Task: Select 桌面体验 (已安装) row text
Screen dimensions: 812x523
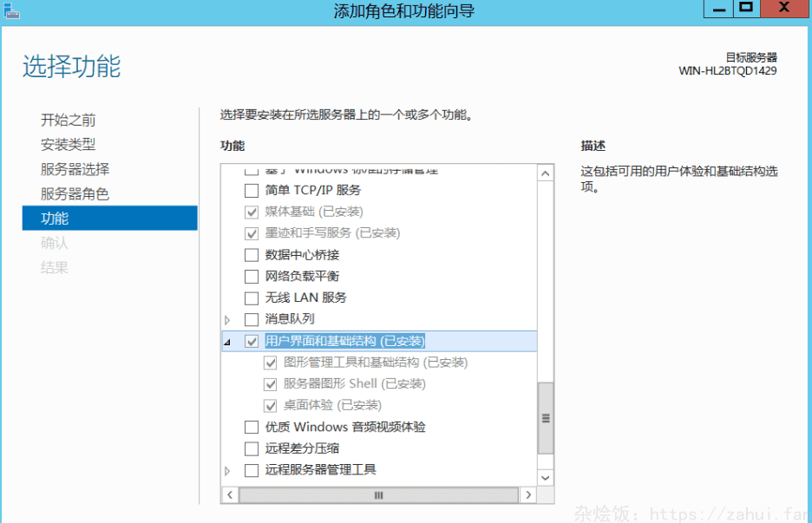Action: (x=332, y=405)
